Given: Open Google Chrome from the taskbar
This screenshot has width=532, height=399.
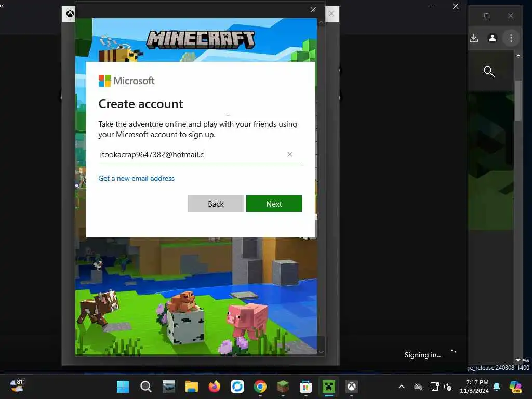Looking at the screenshot, I should [260, 387].
